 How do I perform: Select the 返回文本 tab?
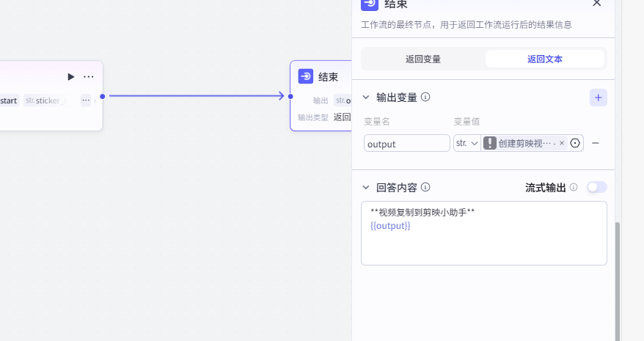[x=545, y=59]
